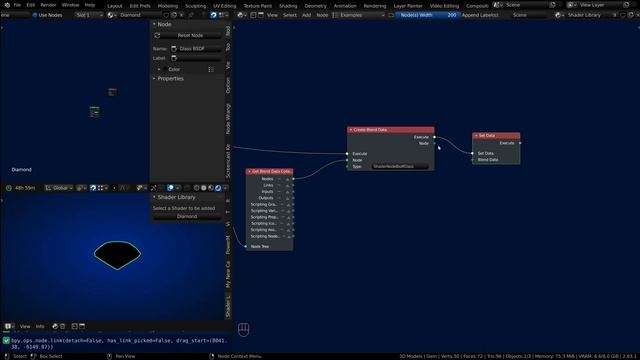Click the Color presets grid icon
This screenshot has height=360, width=640.
(x=211, y=69)
